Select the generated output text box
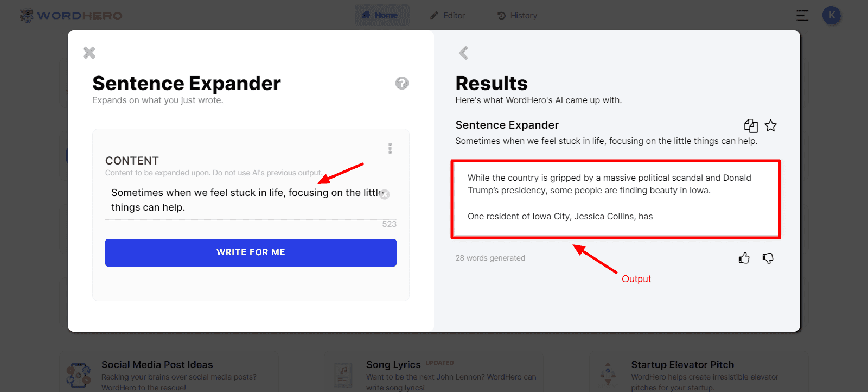 (616, 199)
